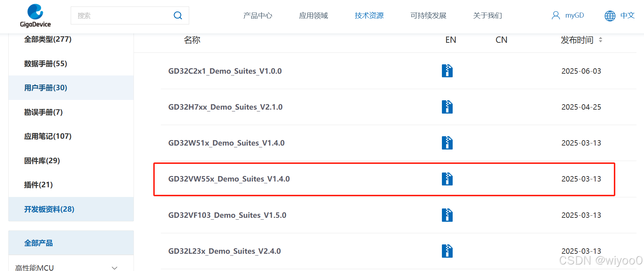Switch language via 中文 link

coord(627,15)
